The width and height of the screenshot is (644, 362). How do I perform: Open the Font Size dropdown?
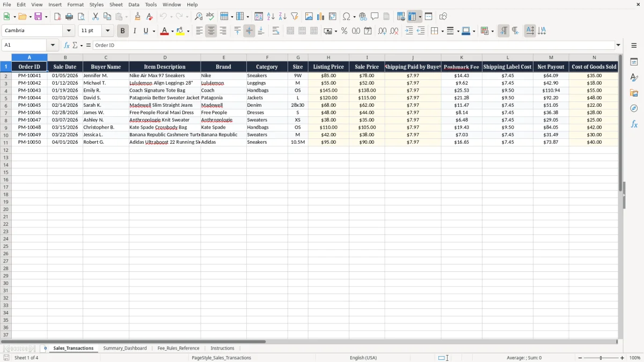click(108, 31)
